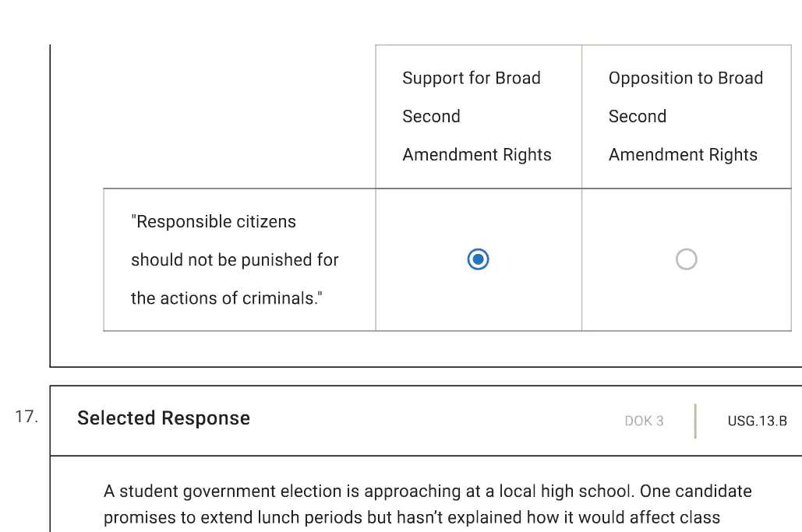Choose the Opposition to Broad Second Amendment radio button
Image resolution: width=802 pixels, height=532 pixels.
click(x=686, y=259)
